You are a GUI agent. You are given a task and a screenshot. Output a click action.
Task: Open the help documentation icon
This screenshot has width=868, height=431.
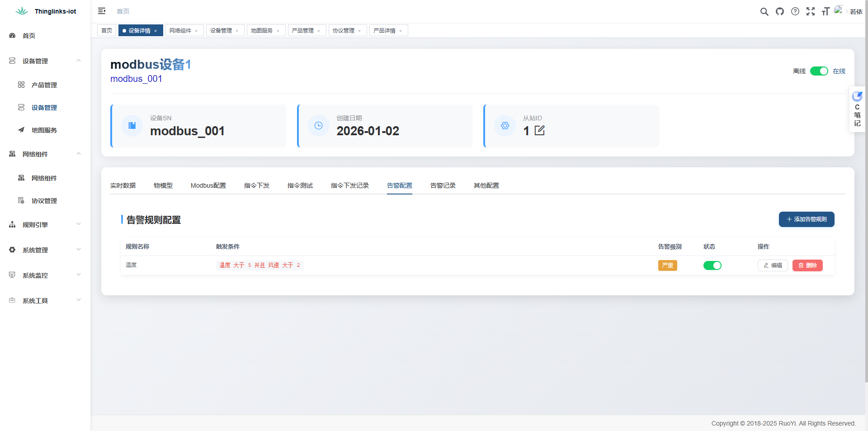coord(795,12)
